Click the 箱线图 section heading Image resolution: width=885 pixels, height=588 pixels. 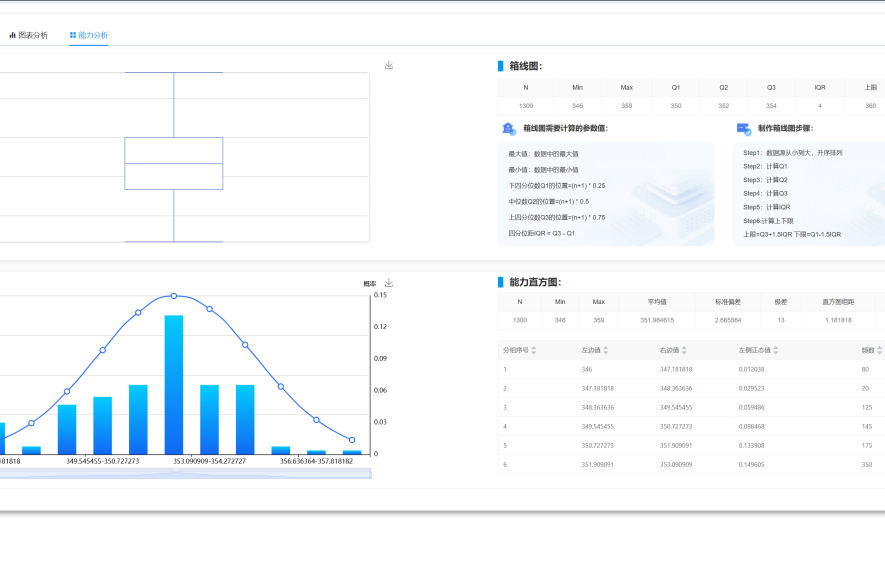pos(525,66)
